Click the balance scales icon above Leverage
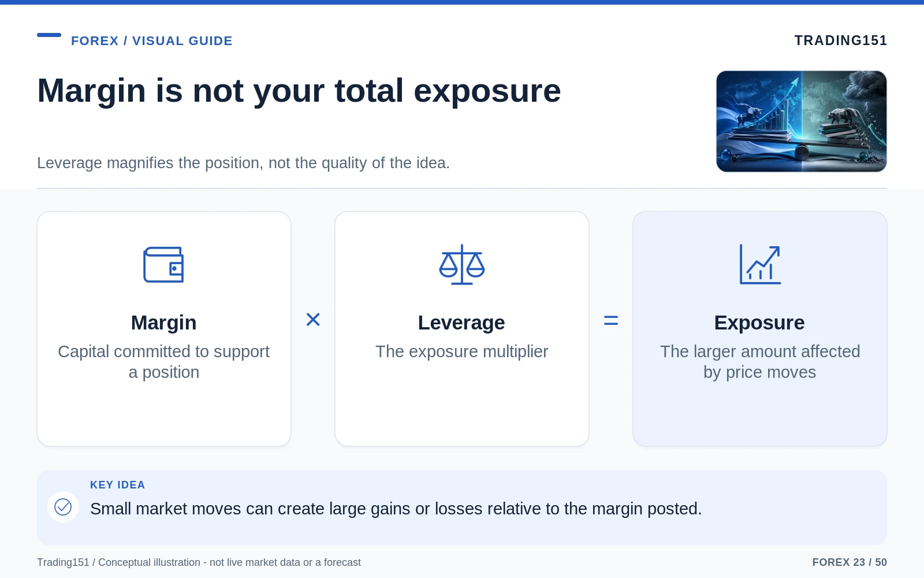Image resolution: width=924 pixels, height=578 pixels. [x=461, y=265]
